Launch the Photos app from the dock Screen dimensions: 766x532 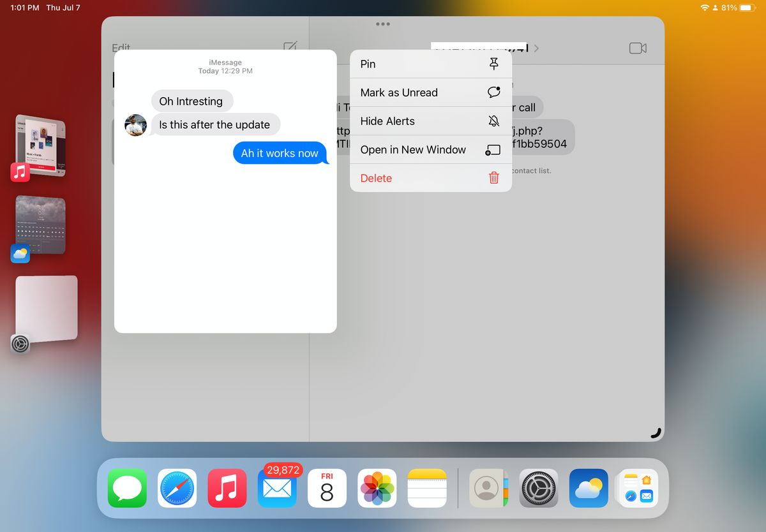pos(377,487)
